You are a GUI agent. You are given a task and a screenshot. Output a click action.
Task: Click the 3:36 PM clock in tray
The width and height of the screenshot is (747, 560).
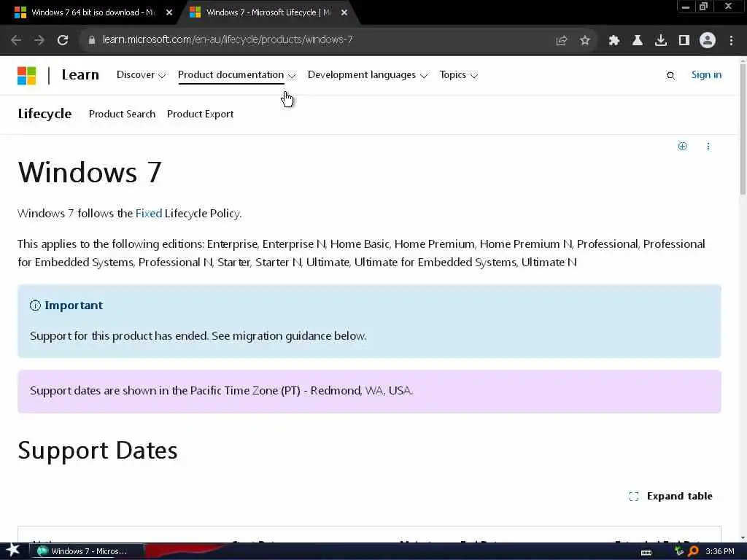coord(719,551)
